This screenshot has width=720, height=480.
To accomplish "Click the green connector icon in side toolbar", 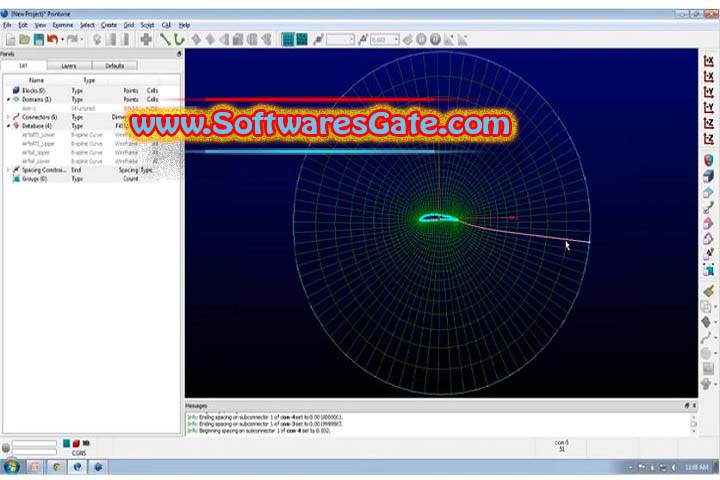I will pos(709,208).
